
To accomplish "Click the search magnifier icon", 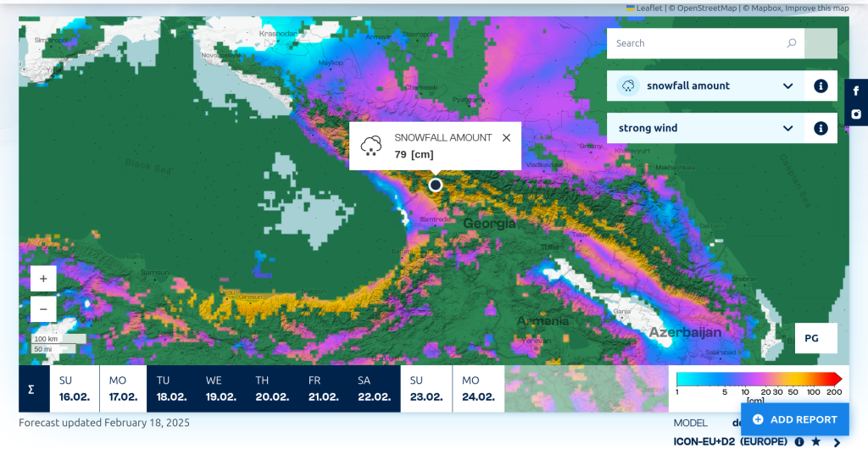I will pyautogui.click(x=792, y=43).
